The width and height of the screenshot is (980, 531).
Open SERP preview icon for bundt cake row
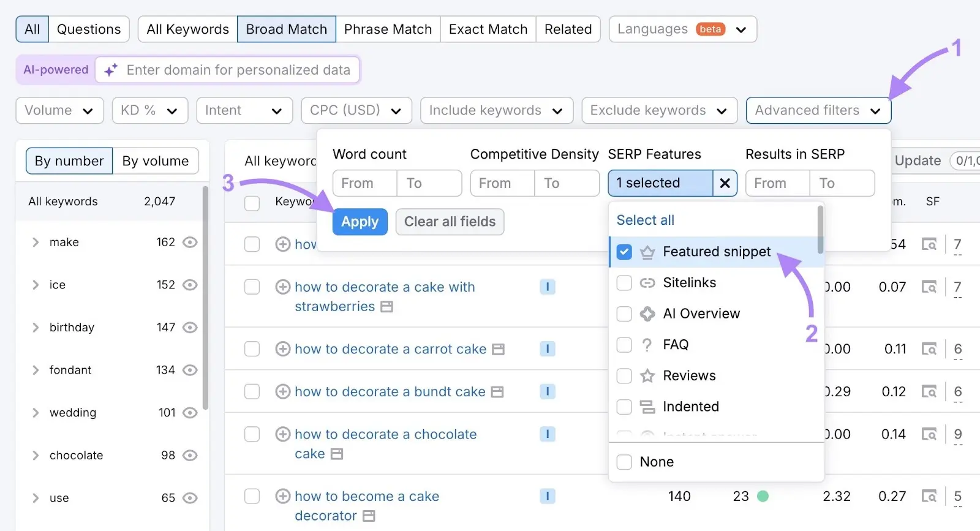(x=929, y=391)
